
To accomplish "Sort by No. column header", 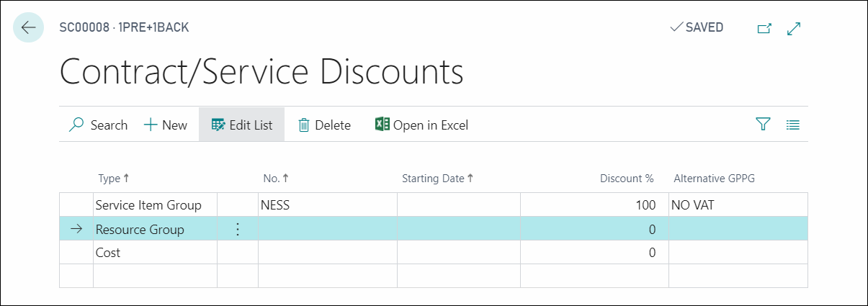I will [276, 179].
